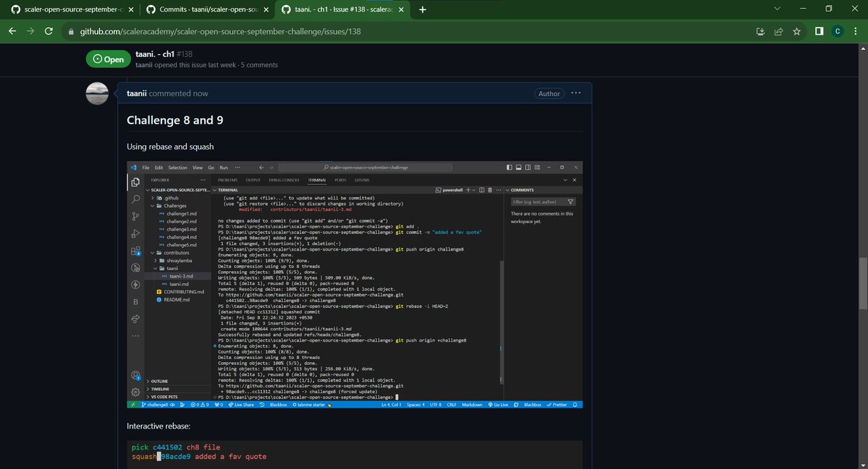Screen dimensions: 868x469
Task: Click taanii's avatar beside the comment
Action: [x=98, y=94]
